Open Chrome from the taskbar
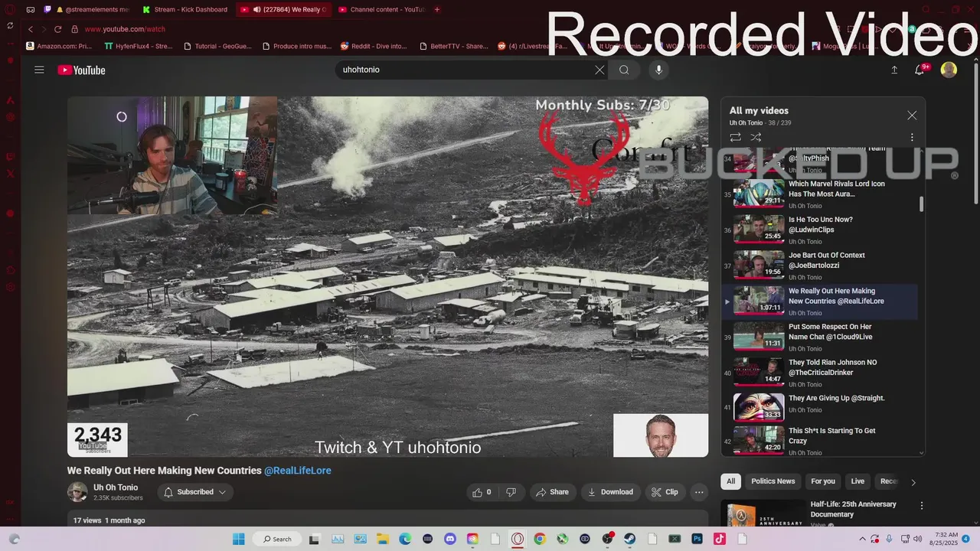This screenshot has height=551, width=980. point(540,539)
